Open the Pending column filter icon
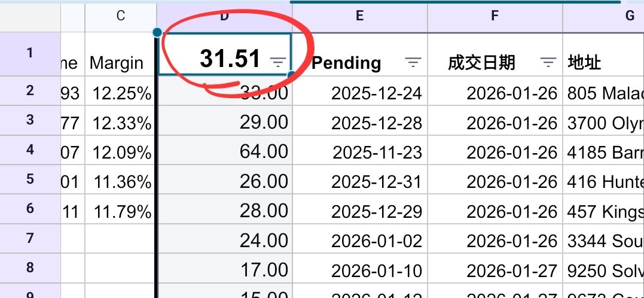This screenshot has height=298, width=644. 413,62
